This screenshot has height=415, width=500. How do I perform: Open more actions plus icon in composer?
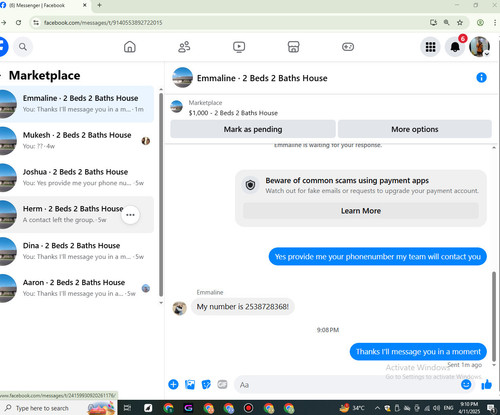point(173,384)
